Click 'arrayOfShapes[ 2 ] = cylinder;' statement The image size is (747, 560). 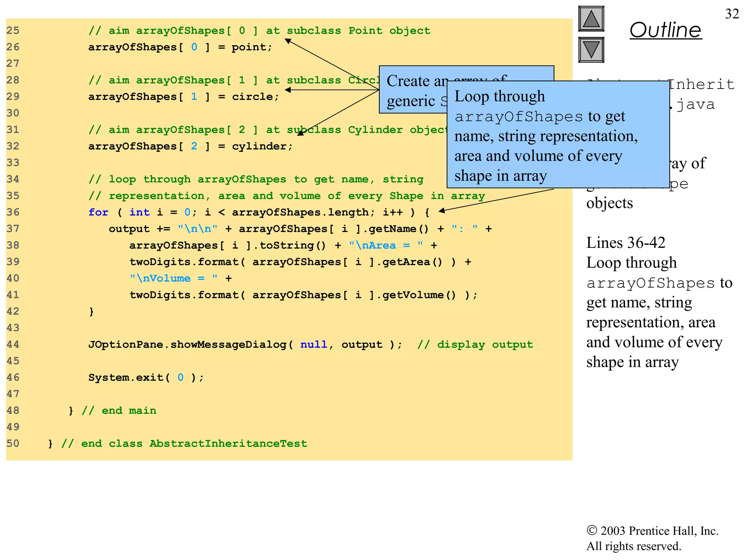click(x=190, y=147)
